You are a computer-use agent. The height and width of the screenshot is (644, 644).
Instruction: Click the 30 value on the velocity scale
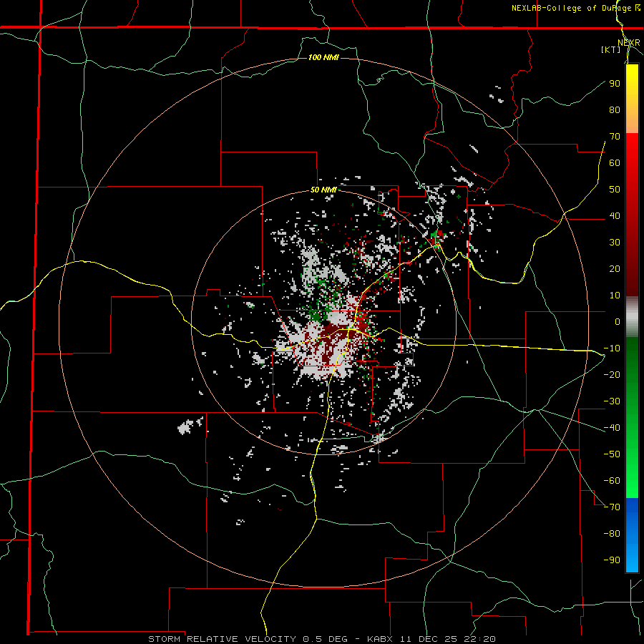(615, 243)
